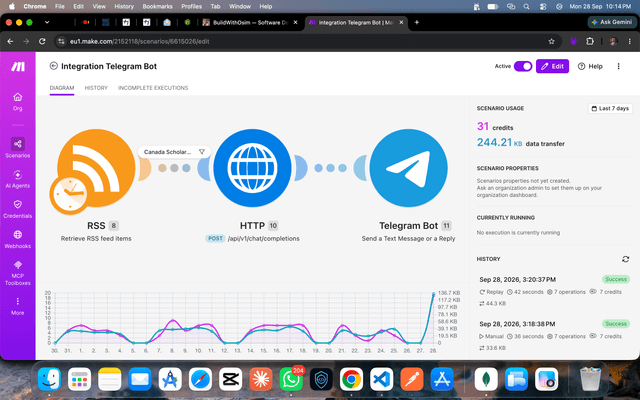Click the filter funnel icon on the route
The height and width of the screenshot is (400, 640).
coord(202,152)
